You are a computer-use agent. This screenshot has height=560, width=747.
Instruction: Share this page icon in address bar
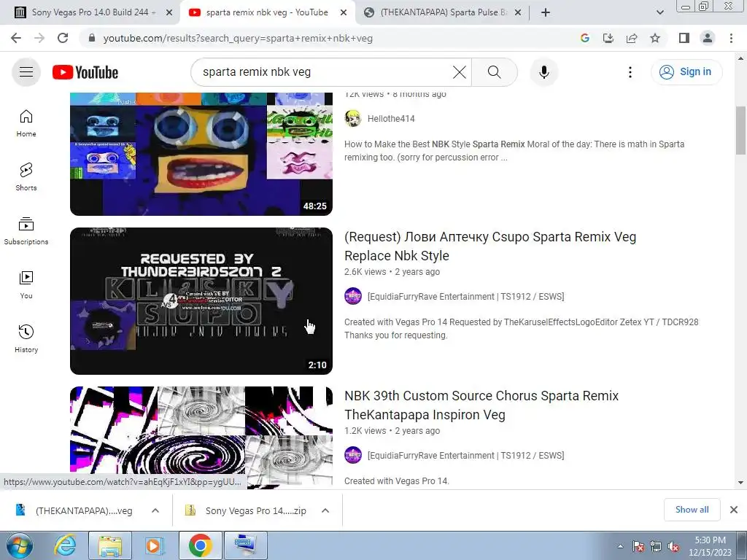click(x=632, y=38)
